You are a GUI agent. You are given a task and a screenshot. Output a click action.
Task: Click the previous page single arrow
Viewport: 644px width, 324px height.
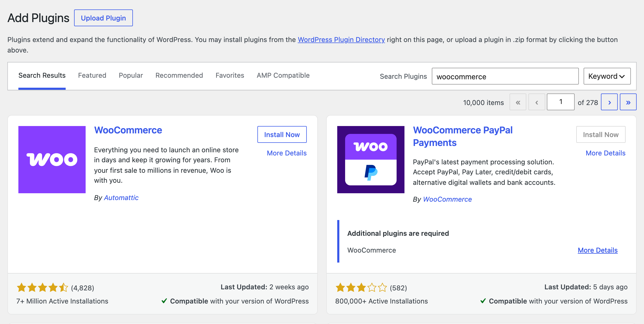[537, 102]
